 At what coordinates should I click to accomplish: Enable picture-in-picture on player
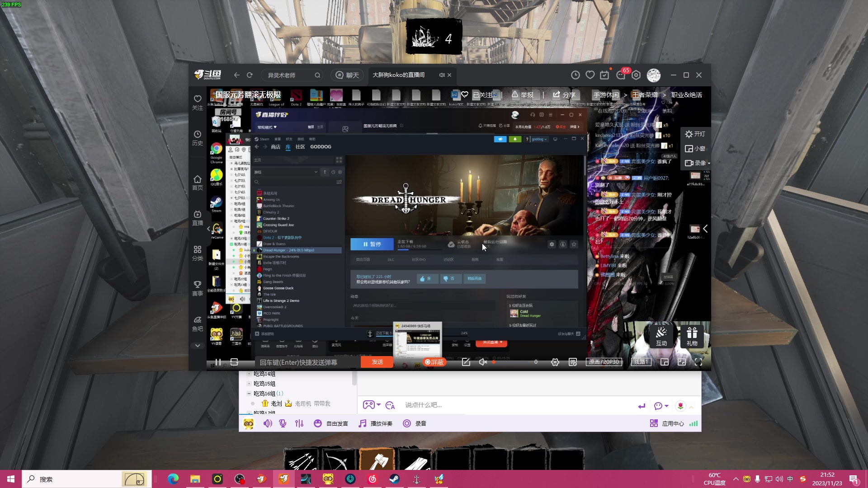coord(665,362)
